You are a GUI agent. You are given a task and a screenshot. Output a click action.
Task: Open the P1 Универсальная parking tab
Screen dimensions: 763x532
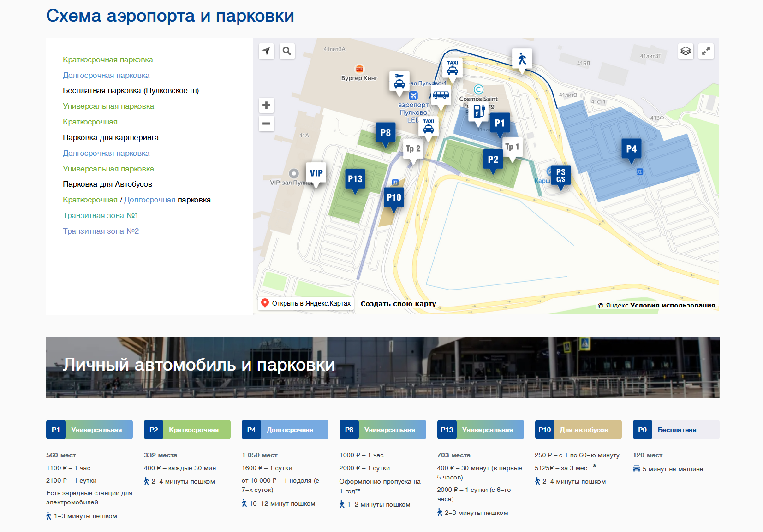click(x=89, y=430)
